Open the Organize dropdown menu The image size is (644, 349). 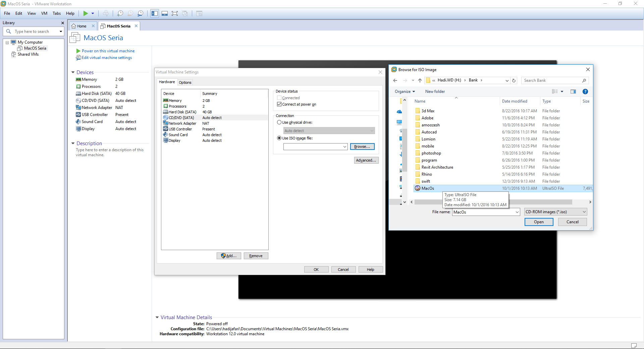point(405,92)
